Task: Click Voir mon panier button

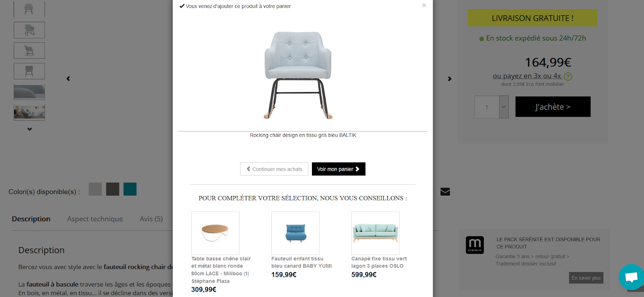Action: point(339,169)
